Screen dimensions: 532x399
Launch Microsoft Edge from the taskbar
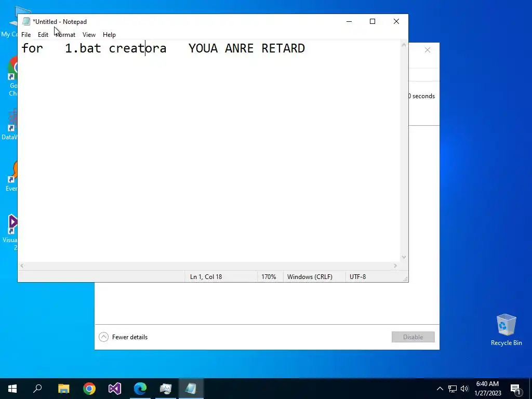coord(140,389)
